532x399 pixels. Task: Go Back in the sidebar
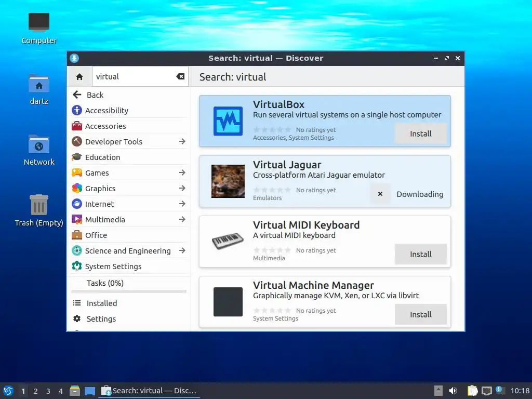tap(129, 95)
